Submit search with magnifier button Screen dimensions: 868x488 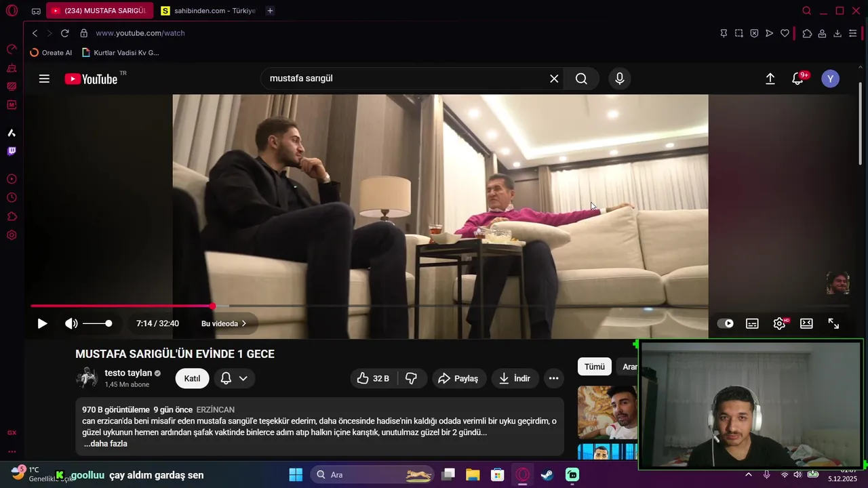tap(581, 79)
